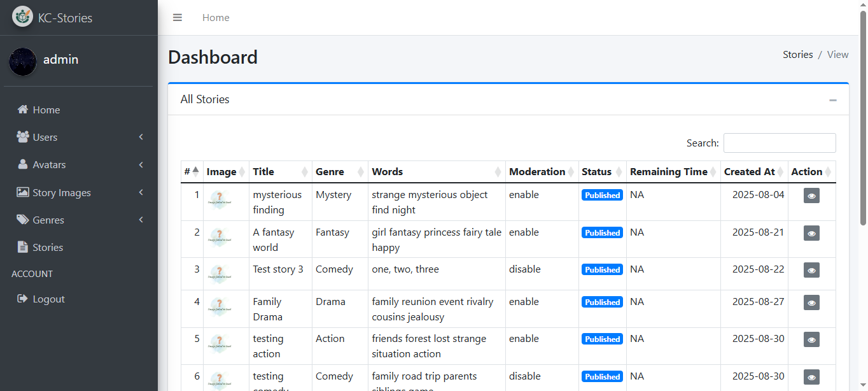Click the Test story 3 thumbnail

(219, 274)
